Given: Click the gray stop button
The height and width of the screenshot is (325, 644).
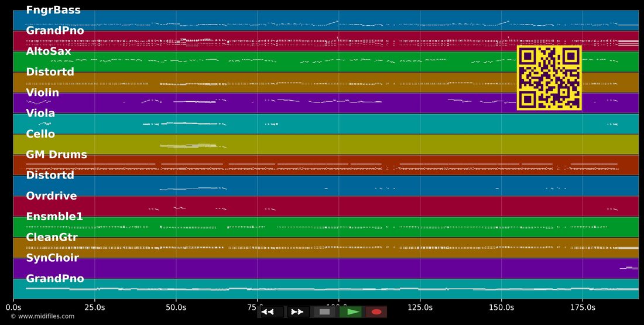Looking at the screenshot, I should click(324, 312).
